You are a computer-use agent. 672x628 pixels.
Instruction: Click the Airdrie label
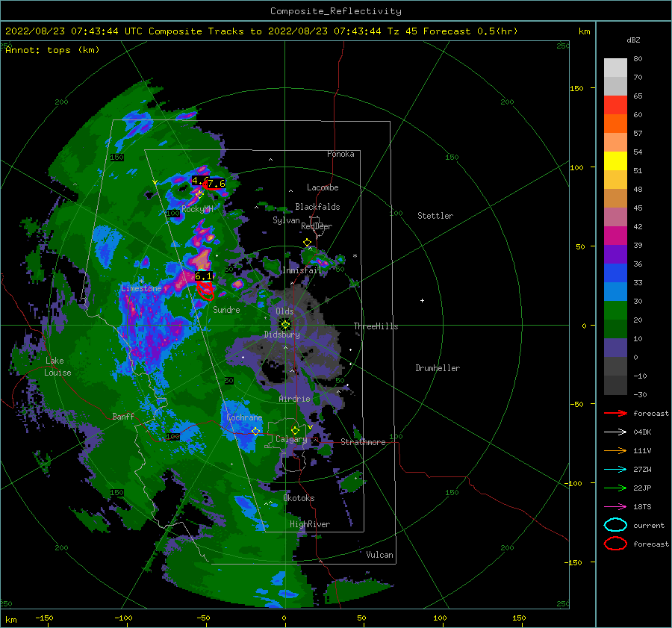pos(294,399)
